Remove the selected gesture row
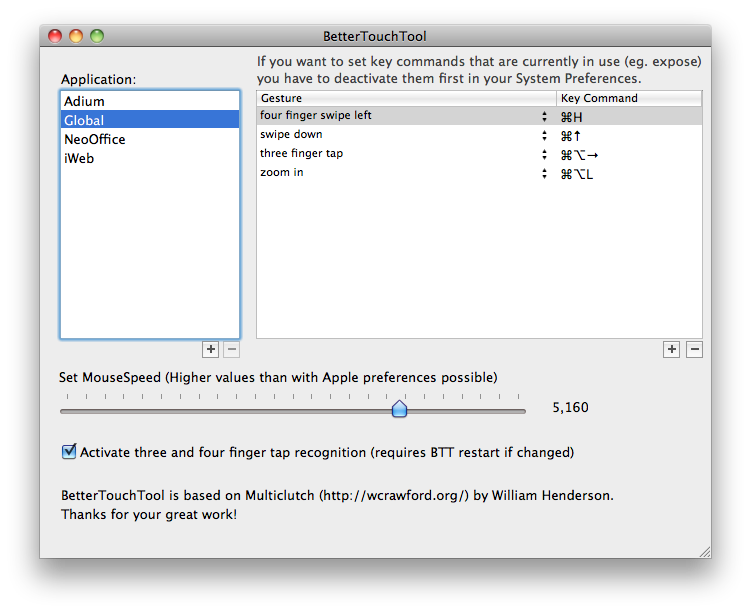Screen dimensions: 751x613 pos(694,350)
